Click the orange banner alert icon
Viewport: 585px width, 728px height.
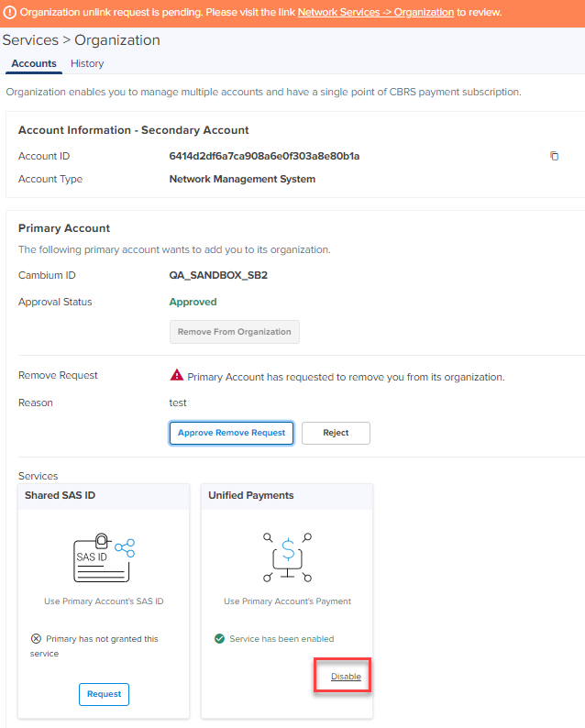tap(9, 12)
